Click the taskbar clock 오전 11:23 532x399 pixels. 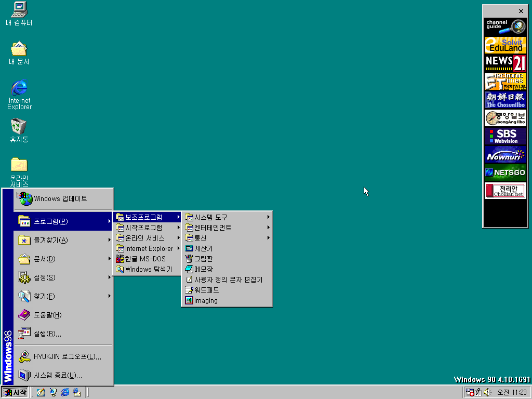pyautogui.click(x=512, y=393)
